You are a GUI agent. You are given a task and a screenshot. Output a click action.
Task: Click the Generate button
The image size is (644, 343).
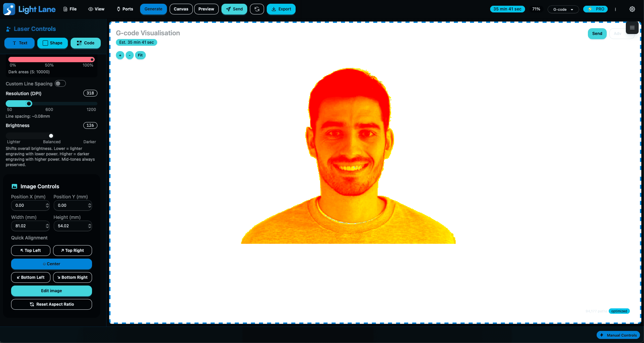(153, 9)
